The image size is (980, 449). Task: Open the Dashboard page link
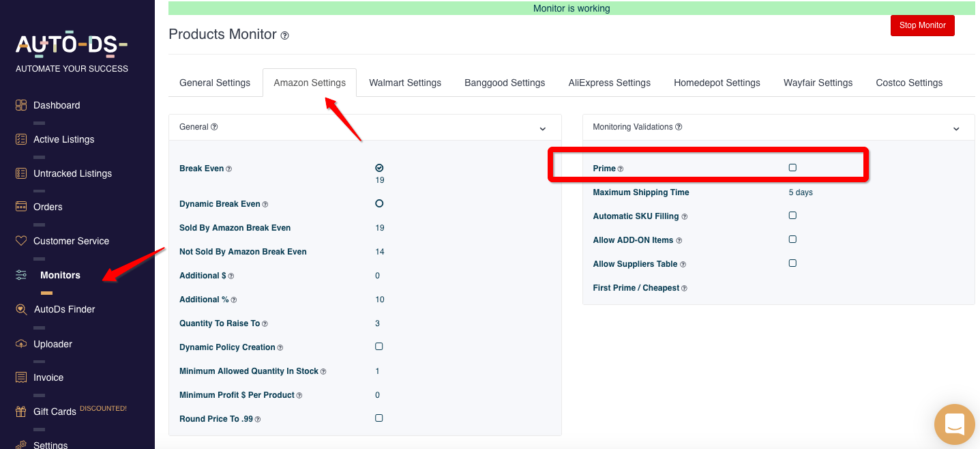[x=57, y=105]
